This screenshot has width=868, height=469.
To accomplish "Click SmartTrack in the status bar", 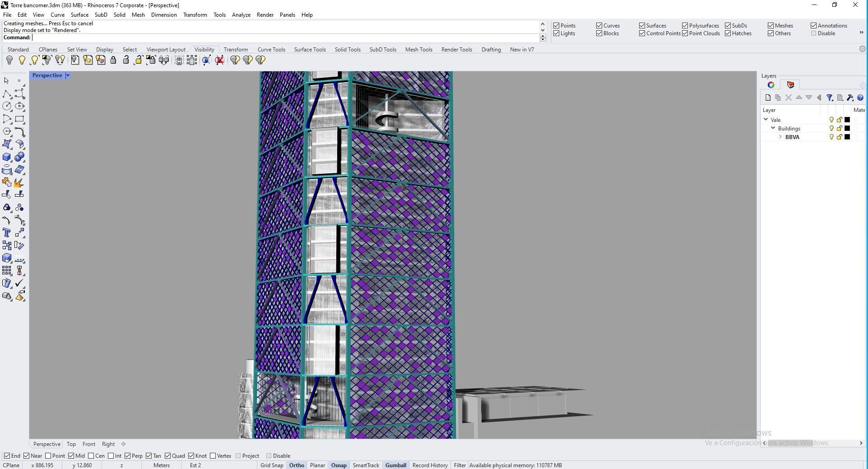I will 366,465.
